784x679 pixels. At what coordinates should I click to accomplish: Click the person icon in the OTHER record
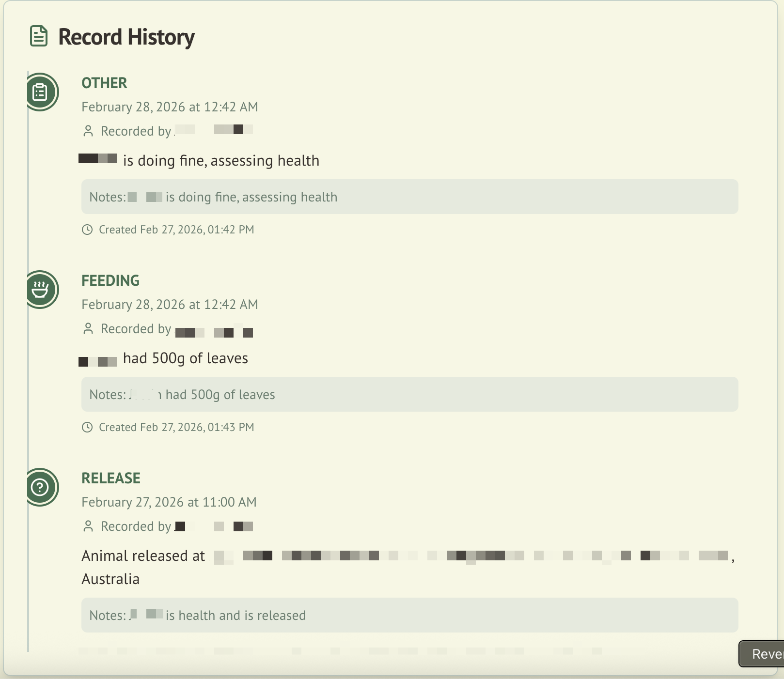coord(88,131)
